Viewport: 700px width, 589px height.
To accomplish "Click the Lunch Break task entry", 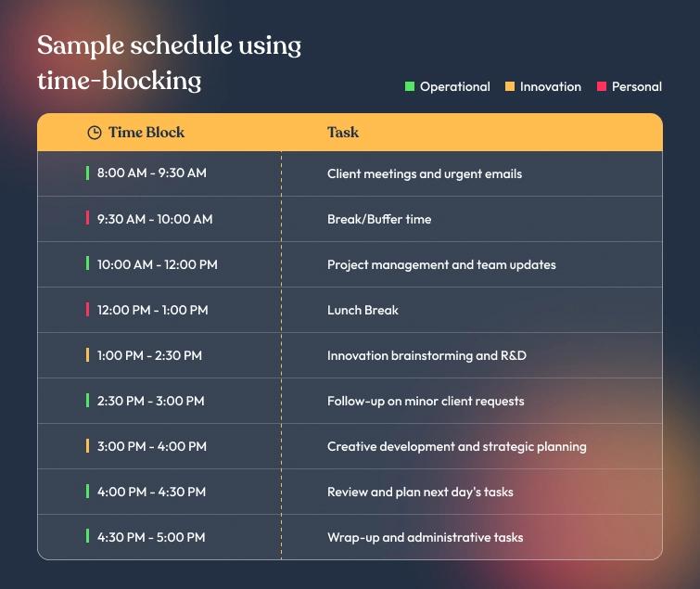I will pyautogui.click(x=363, y=310).
